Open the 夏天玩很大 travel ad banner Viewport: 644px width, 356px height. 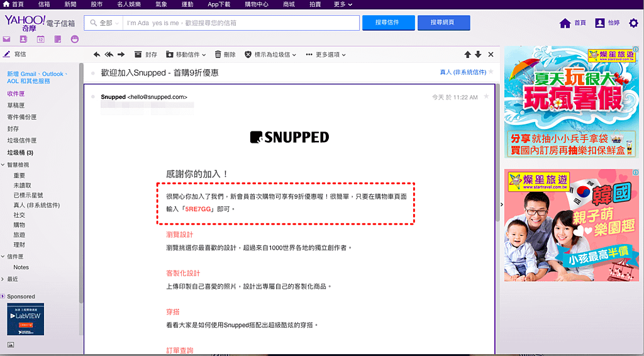(571, 102)
